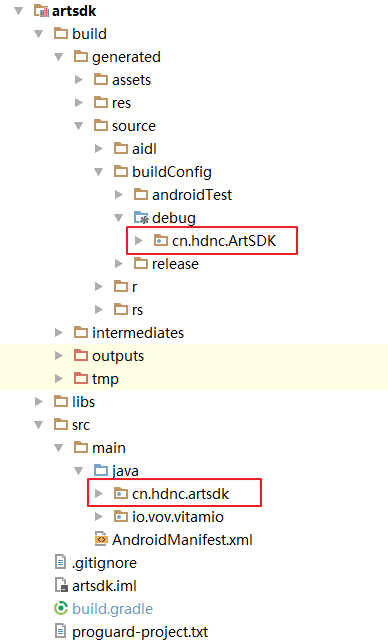Select the 'io.vov.vitamio' package label
The image size is (388, 642).
pyautogui.click(x=178, y=517)
